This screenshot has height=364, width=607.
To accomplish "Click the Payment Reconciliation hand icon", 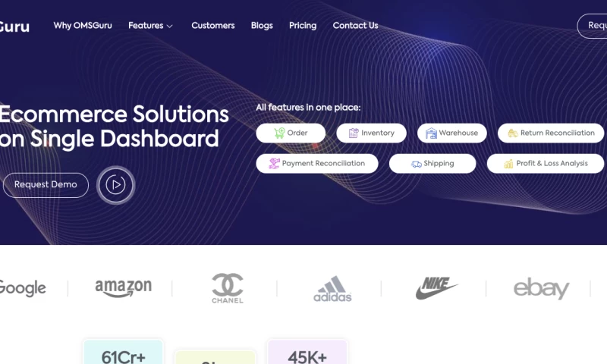I will pyautogui.click(x=274, y=164).
